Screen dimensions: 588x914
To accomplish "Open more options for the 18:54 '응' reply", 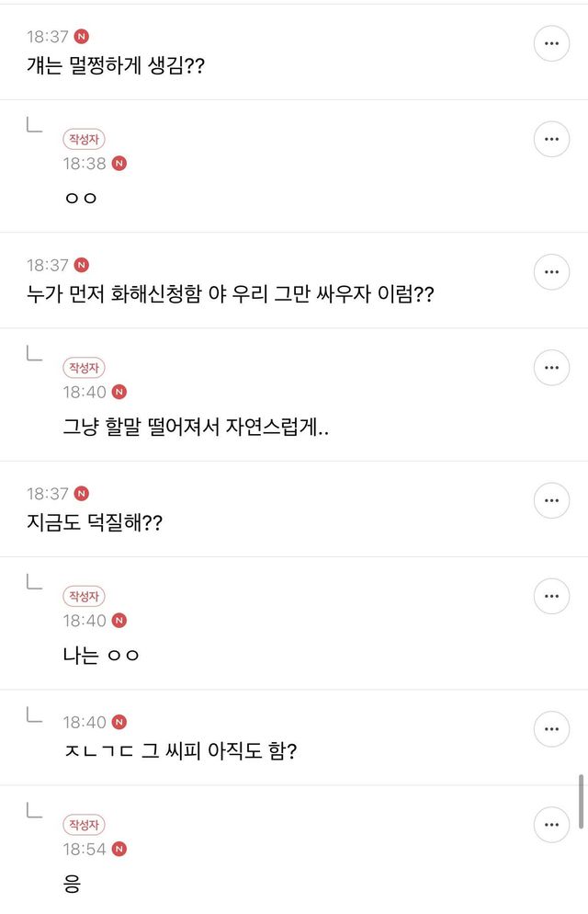I will click(x=551, y=824).
